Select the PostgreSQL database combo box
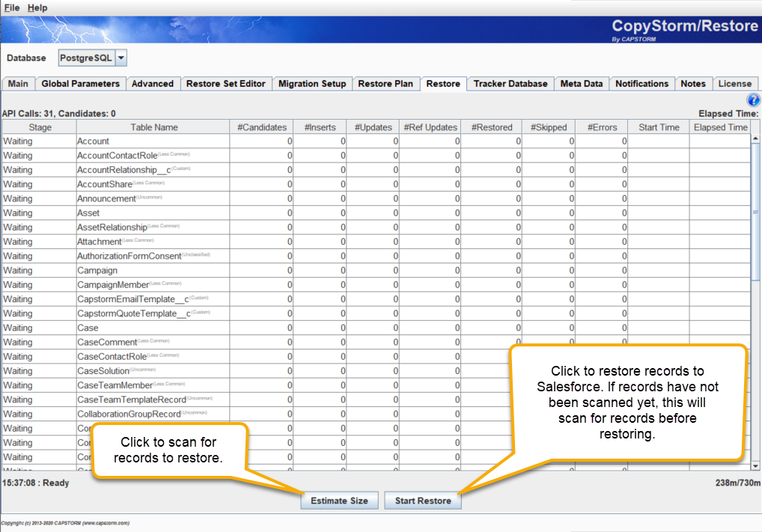The height and width of the screenshot is (532, 762). [92, 58]
